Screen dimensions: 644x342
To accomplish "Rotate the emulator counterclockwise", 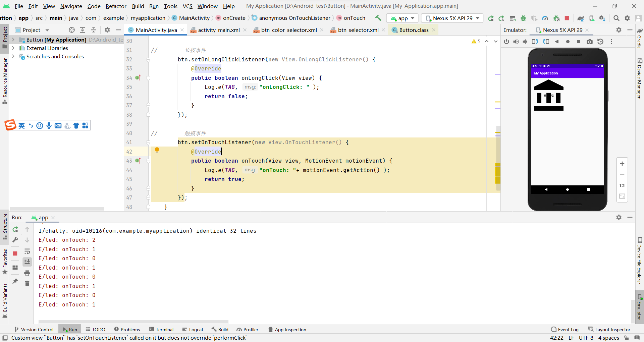I will 535,42.
